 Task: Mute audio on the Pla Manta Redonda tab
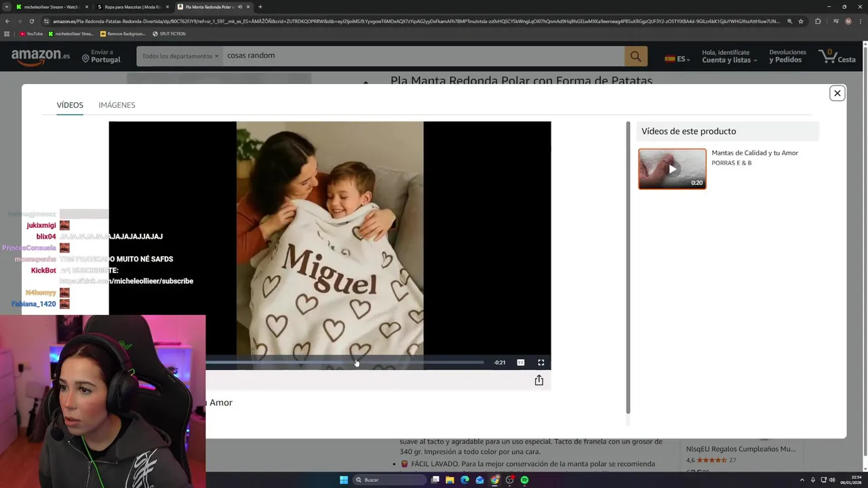tap(239, 7)
